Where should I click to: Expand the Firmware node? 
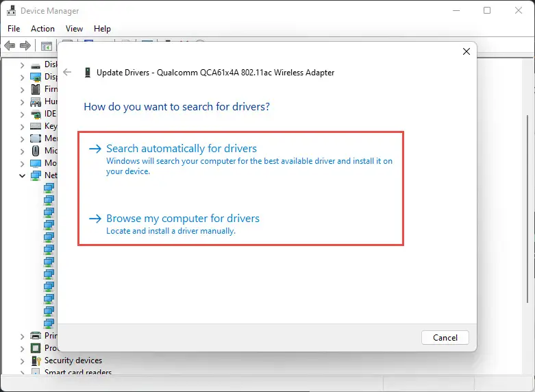[x=22, y=90]
